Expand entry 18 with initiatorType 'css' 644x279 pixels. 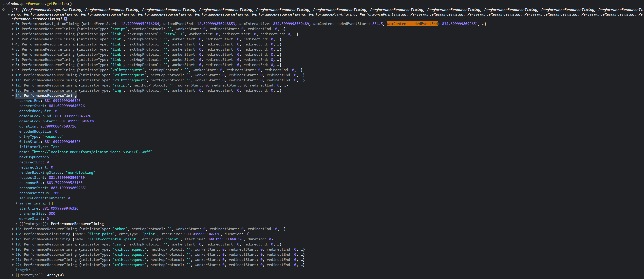click(x=13, y=244)
